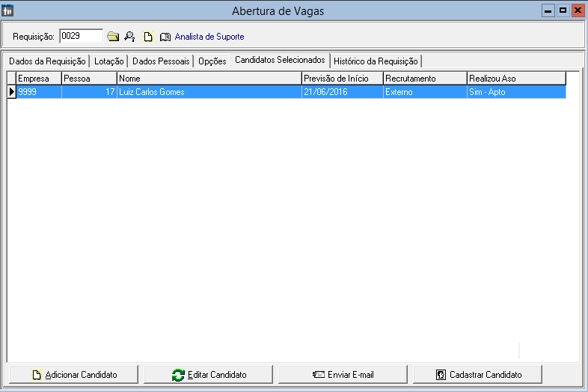Click the Cadastrar Candidato button
Image resolution: width=588 pixels, height=392 pixels.
coord(477,375)
